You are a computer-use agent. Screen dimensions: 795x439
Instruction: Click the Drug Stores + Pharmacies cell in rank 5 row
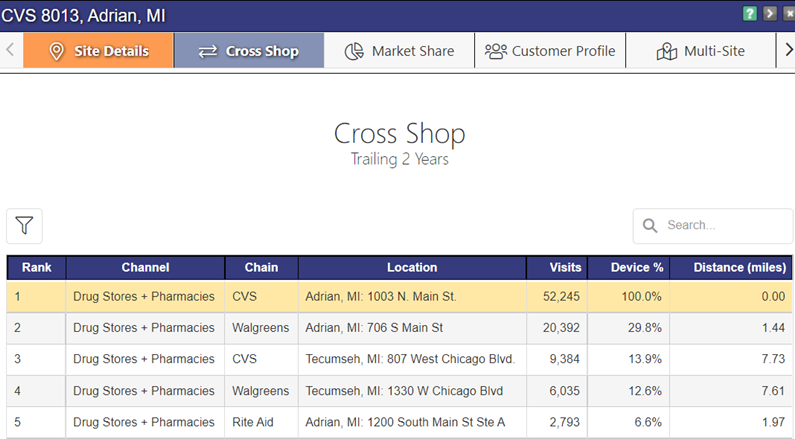[x=146, y=422]
